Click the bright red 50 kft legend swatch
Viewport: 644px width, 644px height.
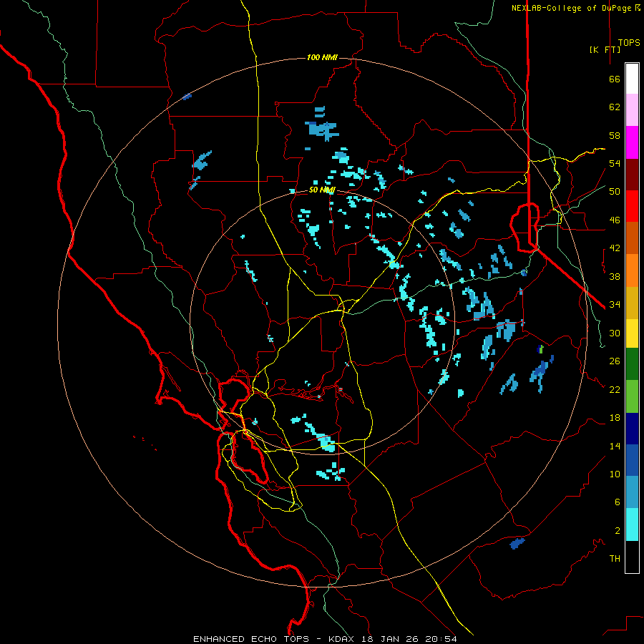pyautogui.click(x=632, y=206)
